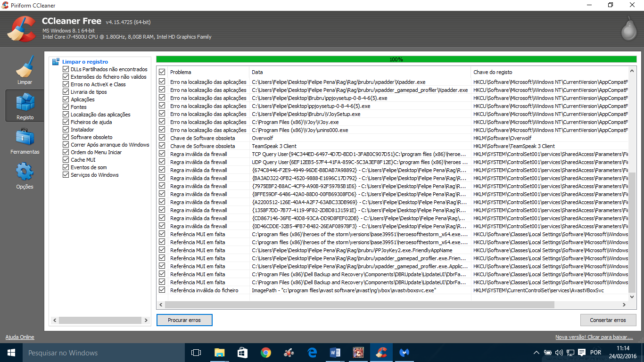This screenshot has width=644, height=362.
Task: Uncheck the Referência inválida do ficheiro row
Action: pyautogui.click(x=162, y=290)
